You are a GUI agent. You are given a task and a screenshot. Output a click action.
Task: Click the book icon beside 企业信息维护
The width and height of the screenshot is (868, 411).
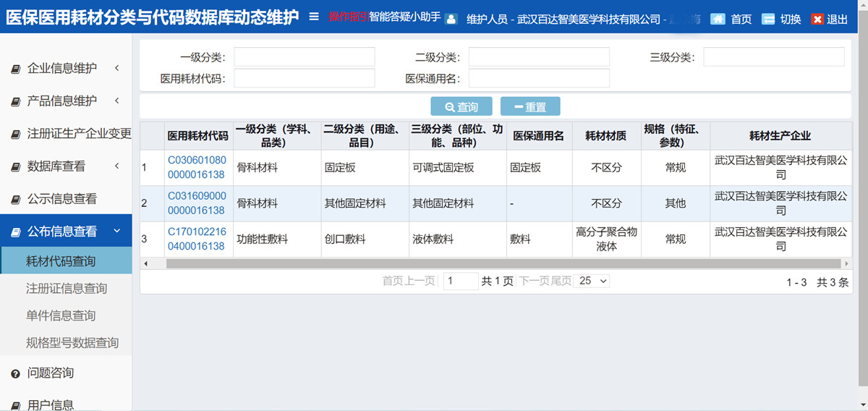pyautogui.click(x=15, y=69)
